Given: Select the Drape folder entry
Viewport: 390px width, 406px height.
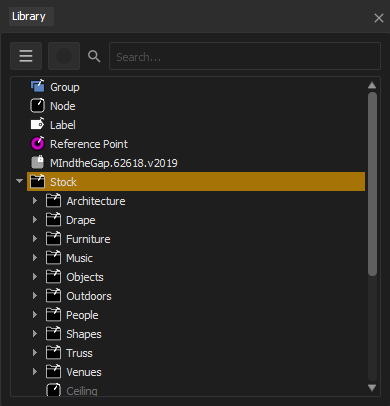Looking at the screenshot, I should pos(81,220).
